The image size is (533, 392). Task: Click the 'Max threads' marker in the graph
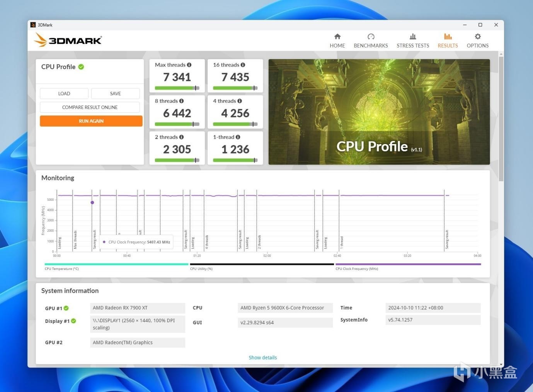pyautogui.click(x=75, y=239)
